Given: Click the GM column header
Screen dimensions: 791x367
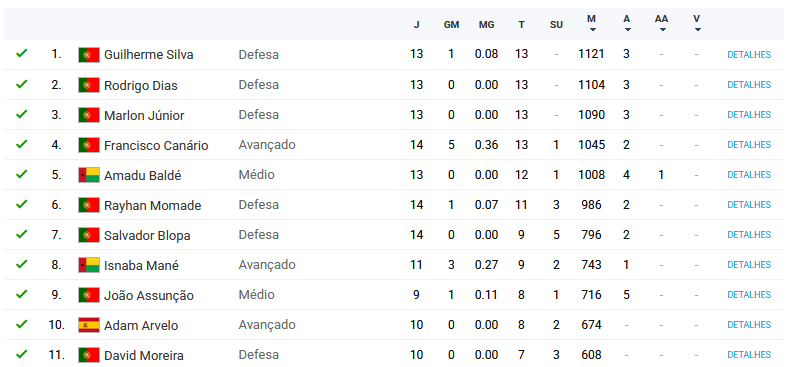Looking at the screenshot, I should click(451, 25).
